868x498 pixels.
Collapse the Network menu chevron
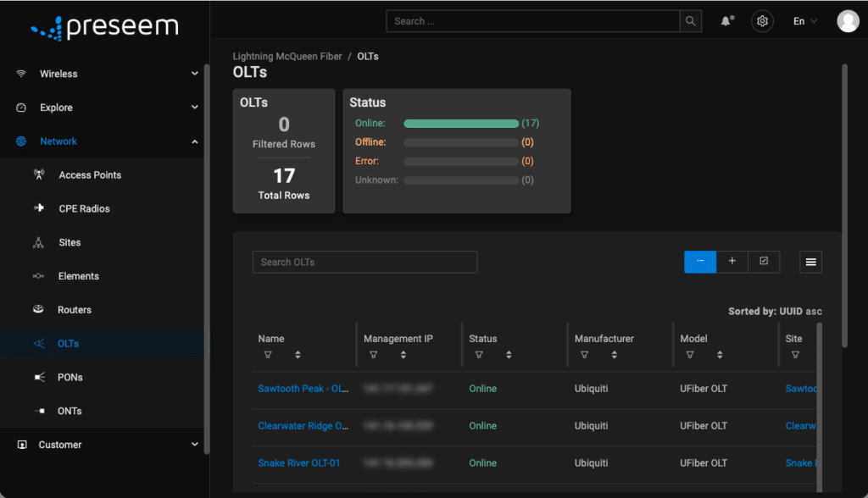click(195, 141)
